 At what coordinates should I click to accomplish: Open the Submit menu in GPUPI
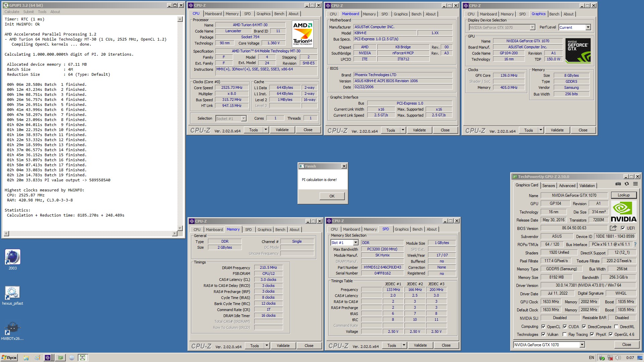tap(29, 12)
